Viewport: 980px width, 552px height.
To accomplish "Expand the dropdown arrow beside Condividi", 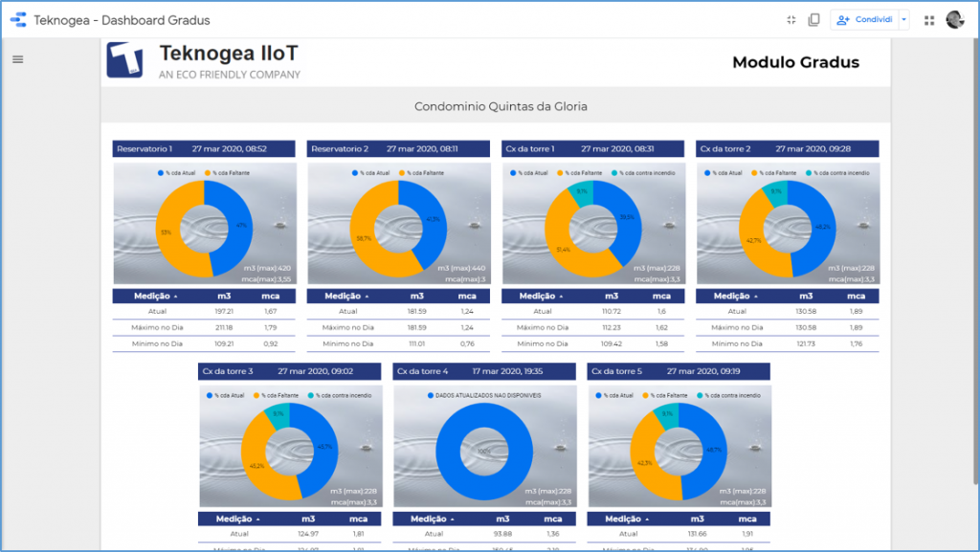I will pyautogui.click(x=903, y=20).
